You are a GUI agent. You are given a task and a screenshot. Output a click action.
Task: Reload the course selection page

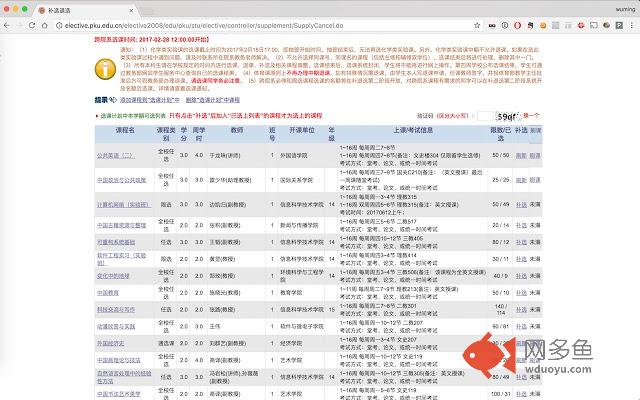click(x=32, y=25)
